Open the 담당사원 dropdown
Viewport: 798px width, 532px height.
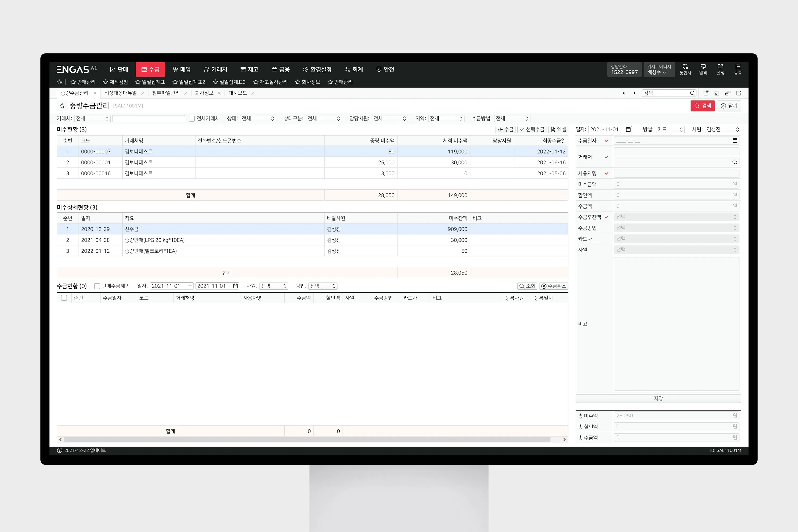pos(389,118)
